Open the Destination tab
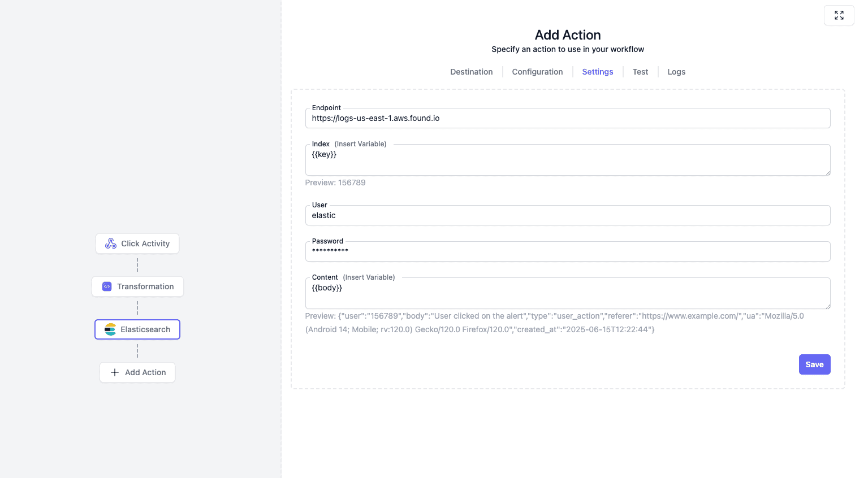 (x=472, y=72)
